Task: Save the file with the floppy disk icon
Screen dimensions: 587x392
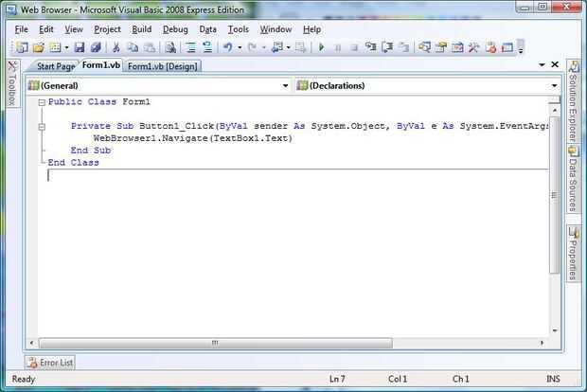Action: click(79, 47)
